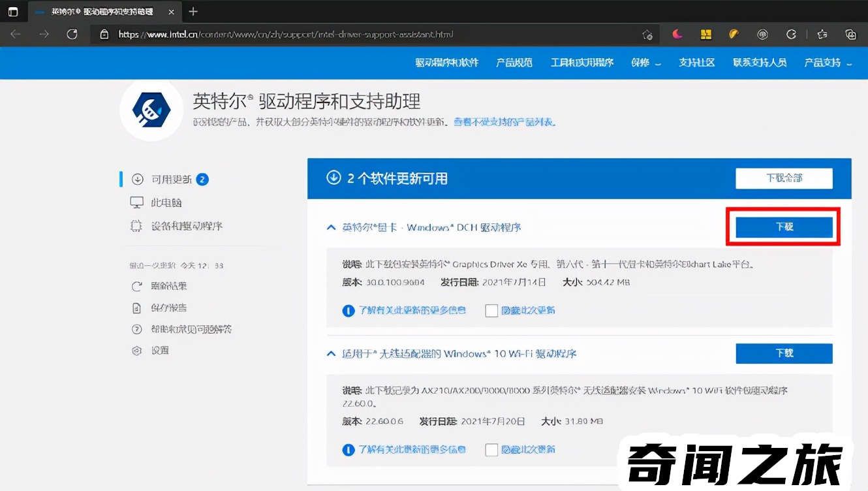Screen dimensions: 868x491
Task: Click the document icon beside 保存报告
Action: tap(137, 308)
